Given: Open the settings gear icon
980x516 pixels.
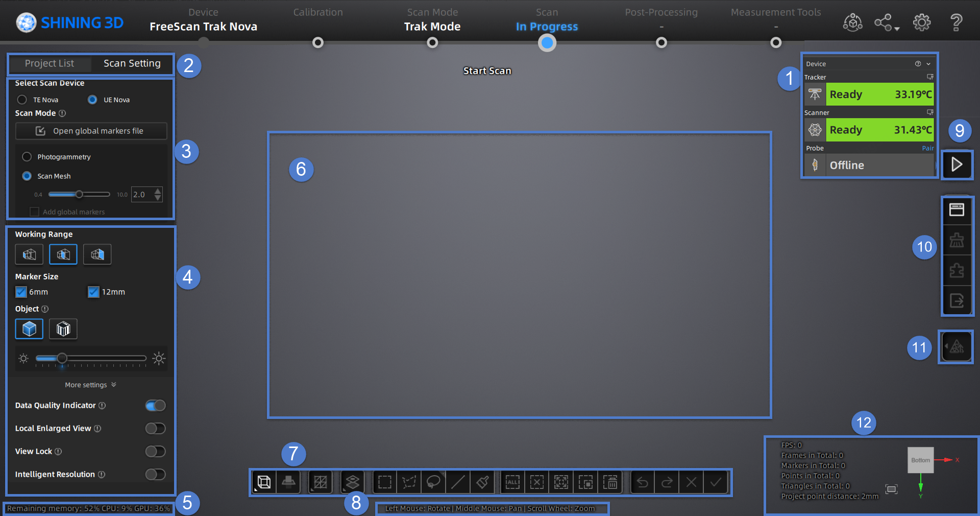Looking at the screenshot, I should coord(921,22).
